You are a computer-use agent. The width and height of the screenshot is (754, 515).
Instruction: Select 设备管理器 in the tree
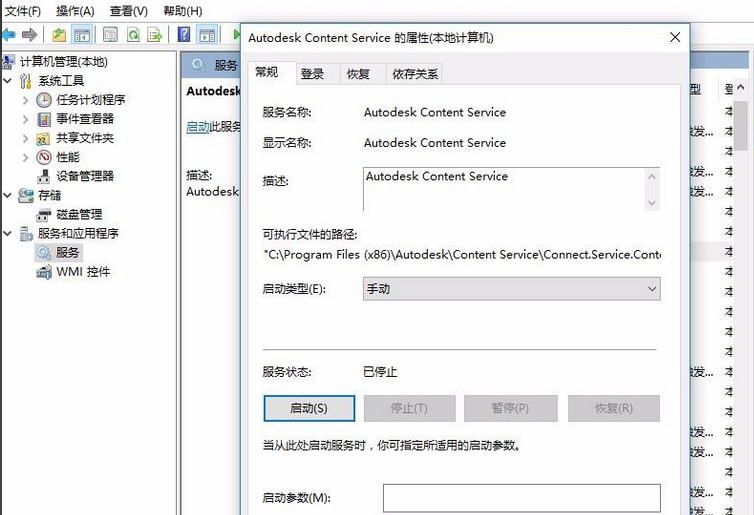click(85, 176)
